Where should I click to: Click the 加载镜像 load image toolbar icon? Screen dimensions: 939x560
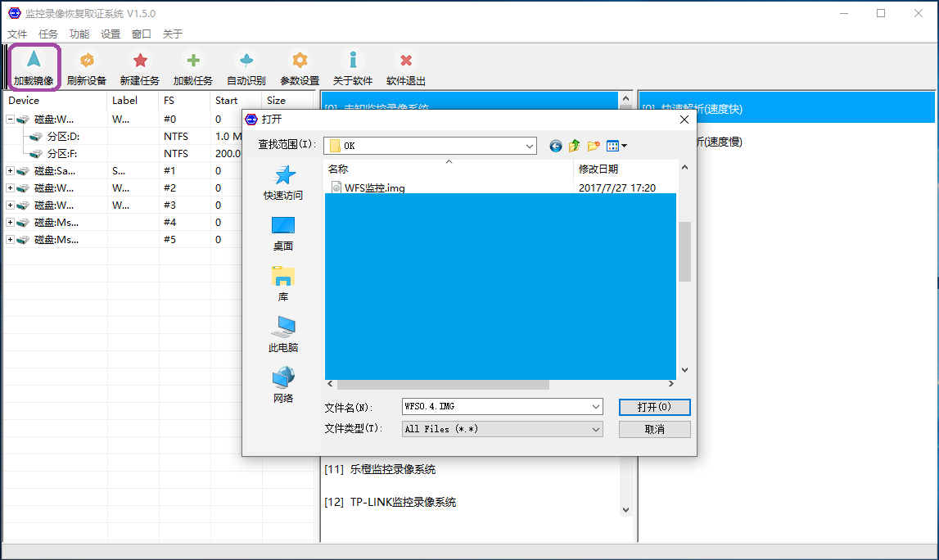(x=34, y=61)
